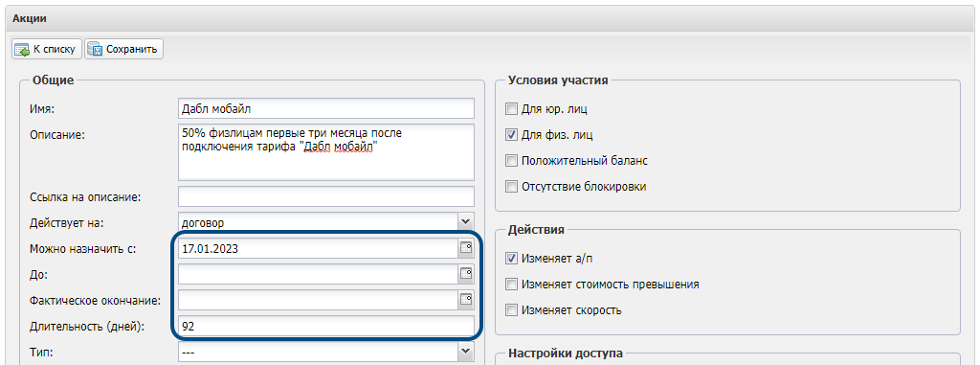Image resolution: width=980 pixels, height=365 pixels.
Task: Click the 'Настройки доступа' group label
Action: point(565,354)
